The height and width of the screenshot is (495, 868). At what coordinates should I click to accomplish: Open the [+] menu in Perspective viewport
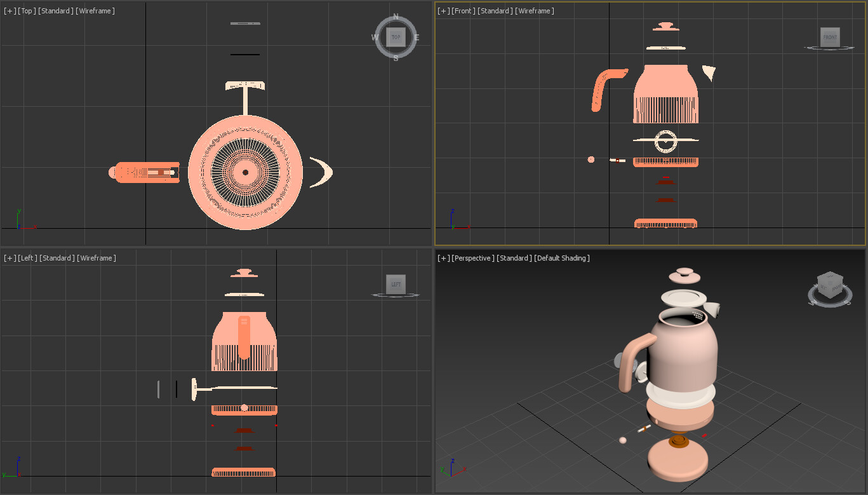(444, 258)
